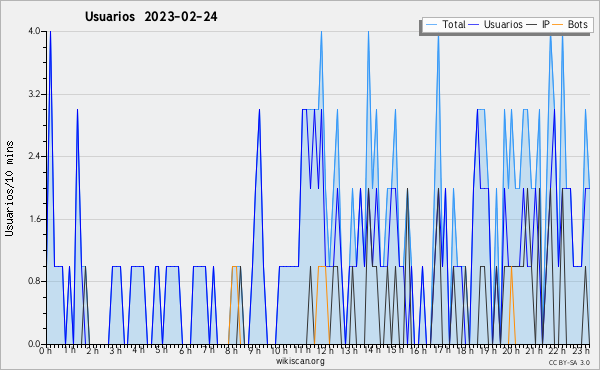This screenshot has width=600, height=370.
Task: Click the x-axis label '4 h'
Action: (139, 350)
